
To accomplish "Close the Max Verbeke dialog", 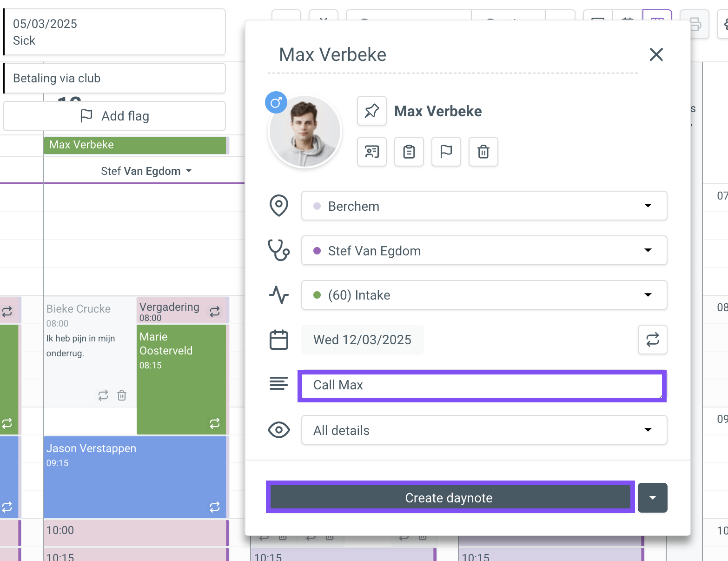I will [656, 54].
